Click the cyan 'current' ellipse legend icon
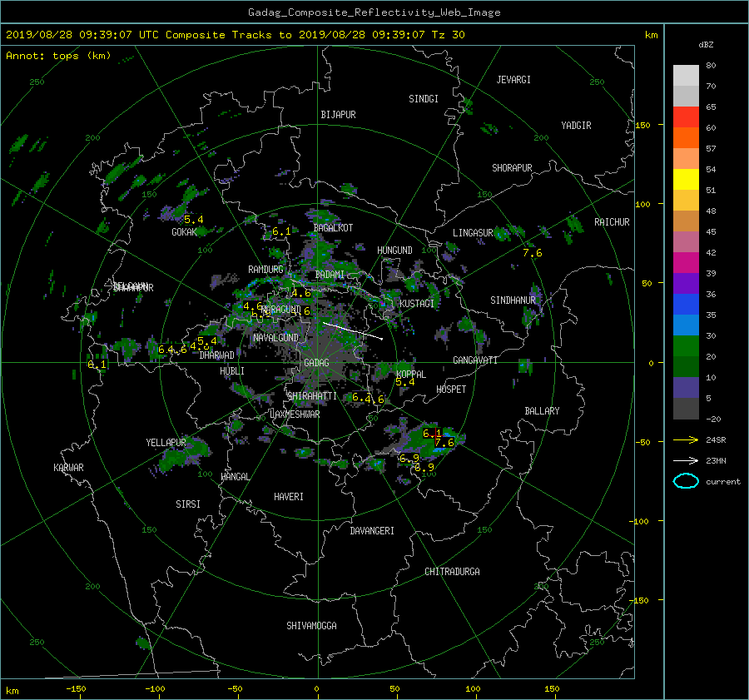Screen dimensions: 749x700 point(686,481)
